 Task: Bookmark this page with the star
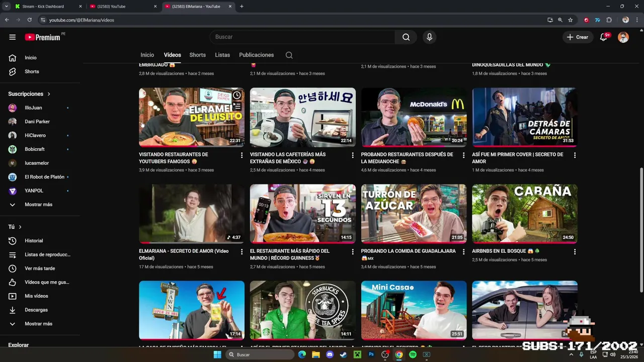(x=570, y=20)
